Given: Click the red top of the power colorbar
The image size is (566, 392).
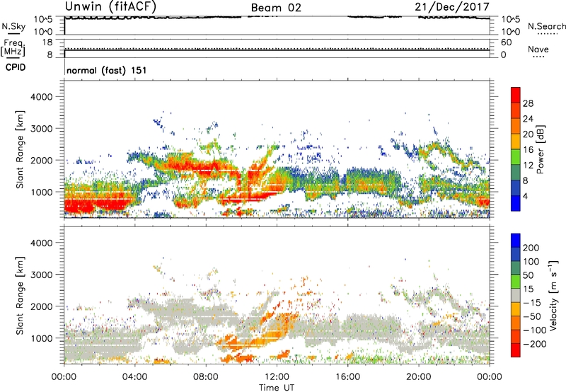Looking at the screenshot, I should [516, 95].
